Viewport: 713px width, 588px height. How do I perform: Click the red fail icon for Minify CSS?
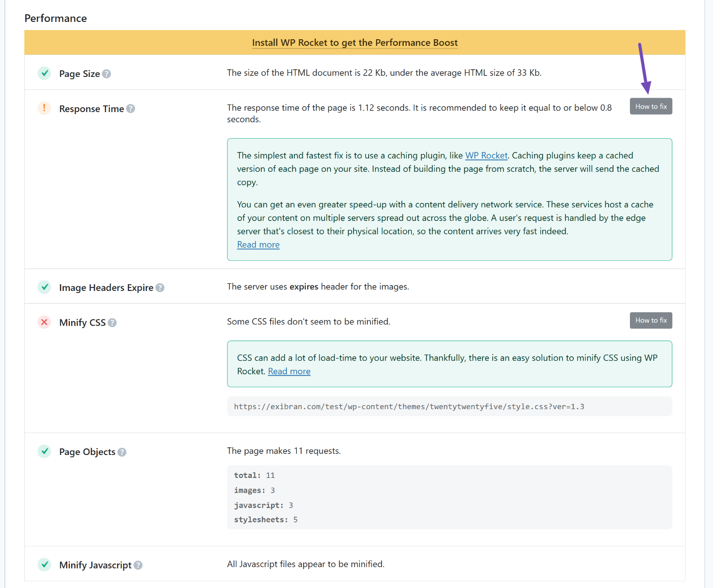pyautogui.click(x=44, y=322)
